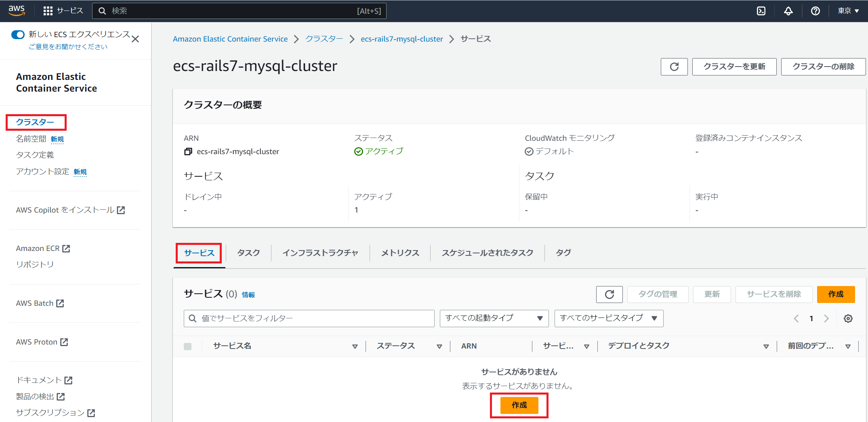Open the services grid menu icon
Image resolution: width=868 pixels, height=422 pixels.
48,11
